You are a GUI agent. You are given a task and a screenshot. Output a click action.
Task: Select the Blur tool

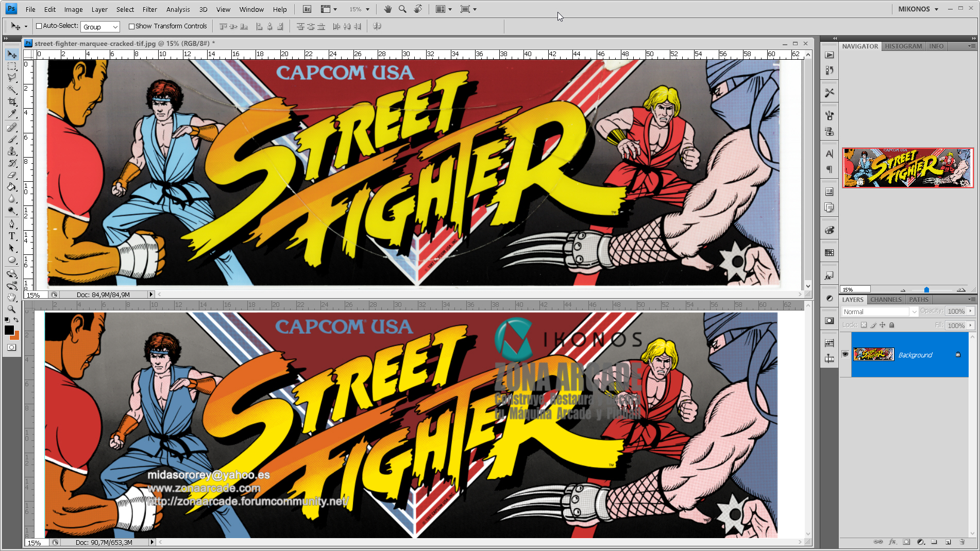click(x=12, y=199)
